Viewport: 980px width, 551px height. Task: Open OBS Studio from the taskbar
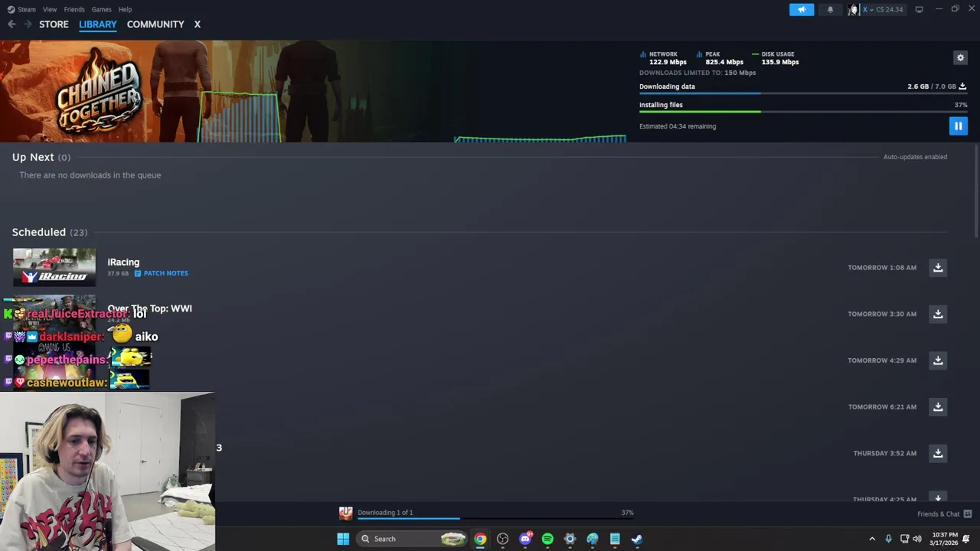502,539
